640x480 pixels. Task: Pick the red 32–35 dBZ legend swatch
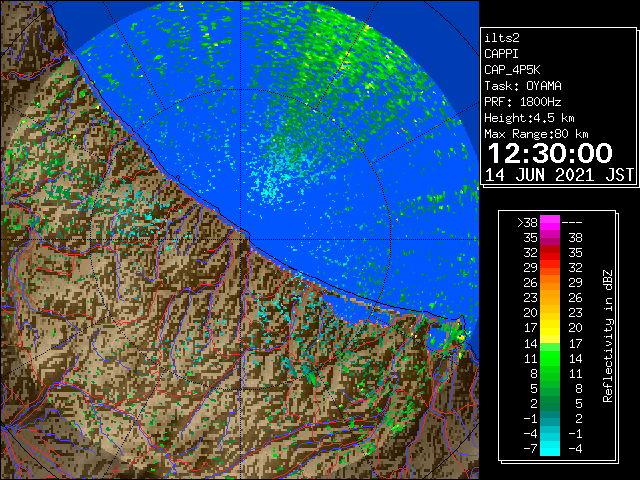point(550,253)
